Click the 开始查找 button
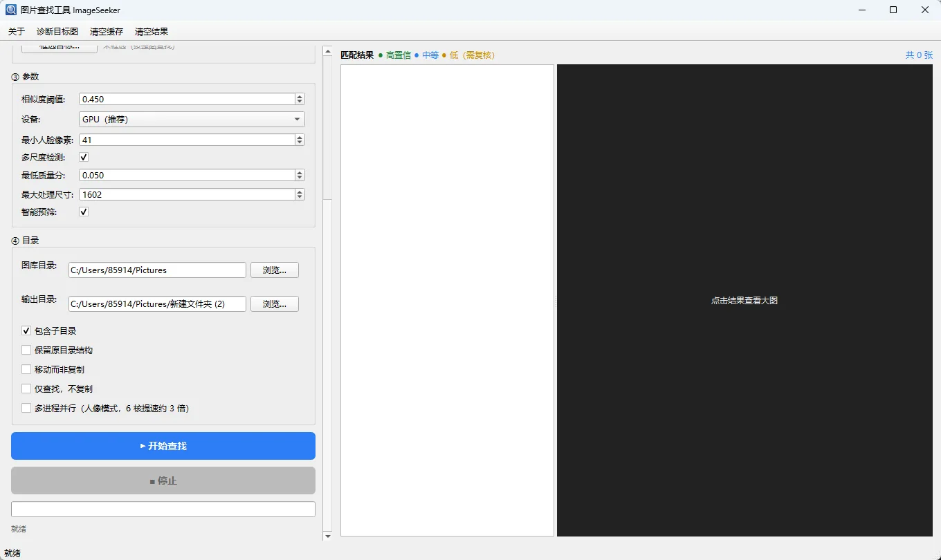 click(163, 446)
